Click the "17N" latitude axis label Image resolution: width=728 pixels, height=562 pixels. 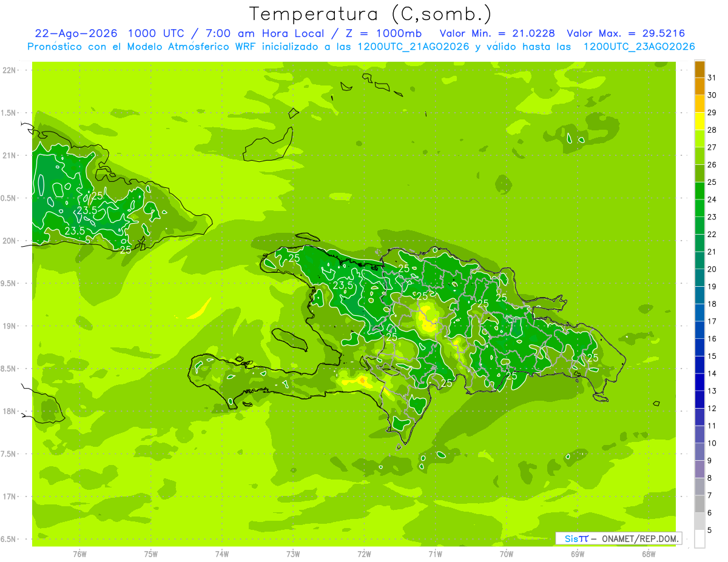point(8,497)
